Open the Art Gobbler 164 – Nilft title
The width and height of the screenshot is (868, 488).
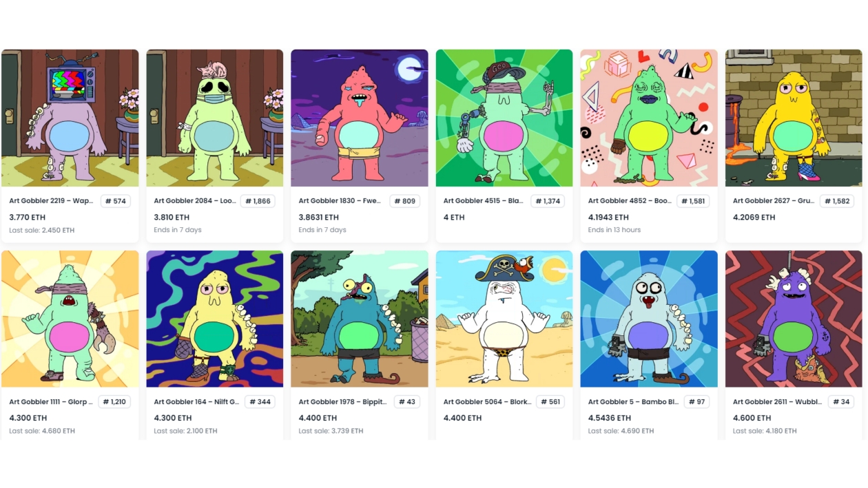pos(196,402)
